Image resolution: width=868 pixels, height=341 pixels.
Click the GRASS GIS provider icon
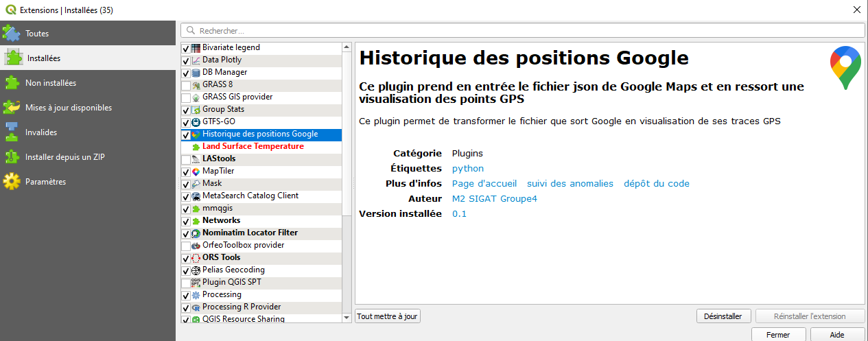coord(196,97)
